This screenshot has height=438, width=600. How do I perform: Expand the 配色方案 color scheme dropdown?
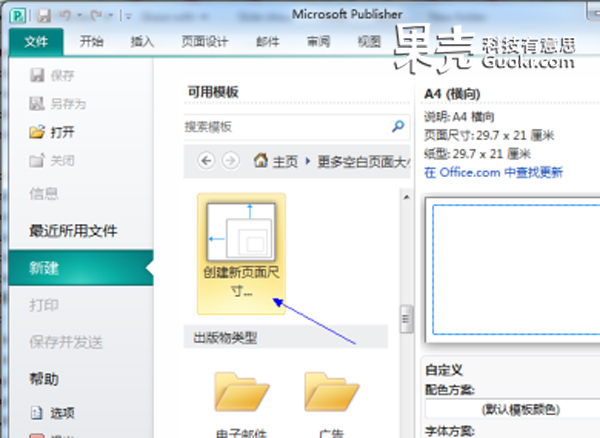point(510,409)
